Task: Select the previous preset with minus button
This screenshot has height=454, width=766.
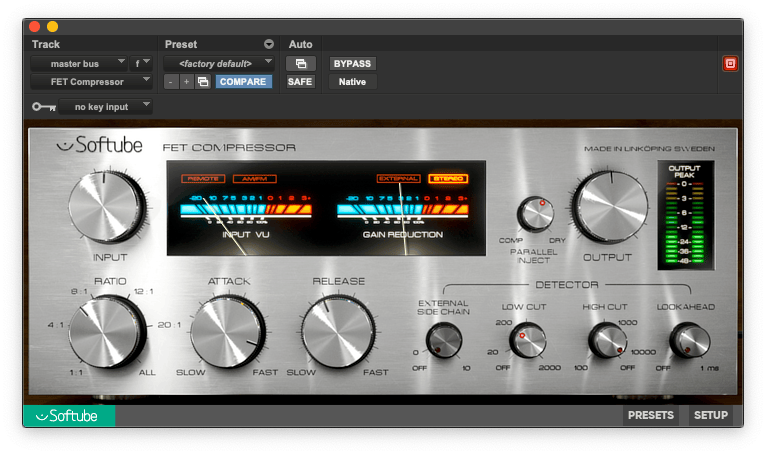Action: [170, 82]
